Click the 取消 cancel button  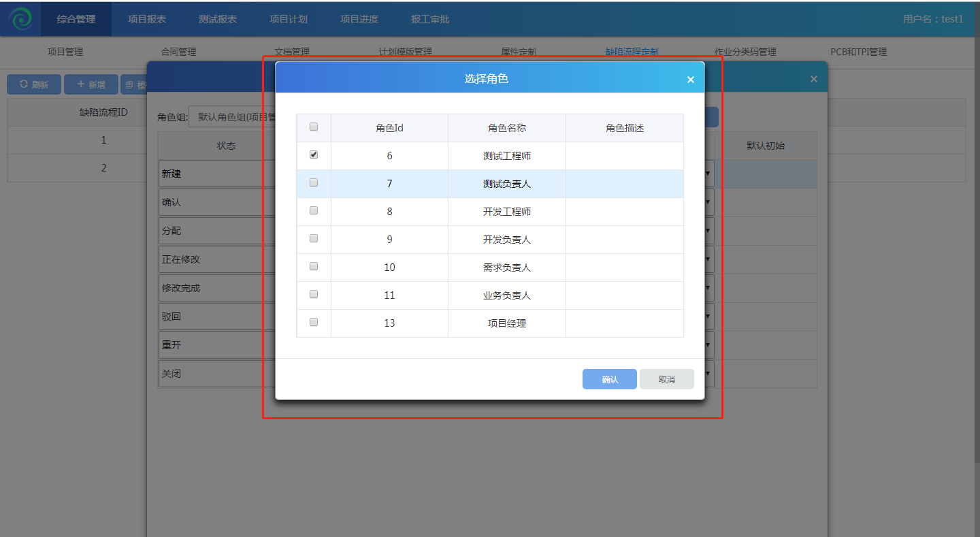coord(666,379)
